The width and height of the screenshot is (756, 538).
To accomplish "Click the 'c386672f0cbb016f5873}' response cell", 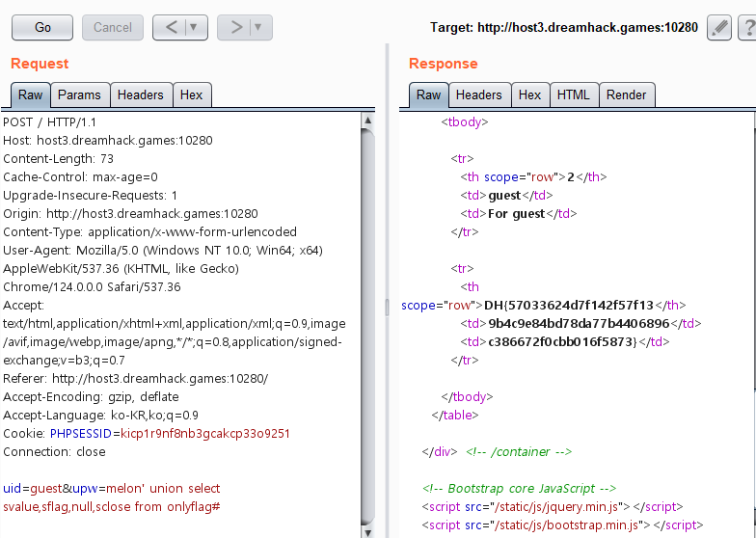I will pyautogui.click(x=563, y=341).
